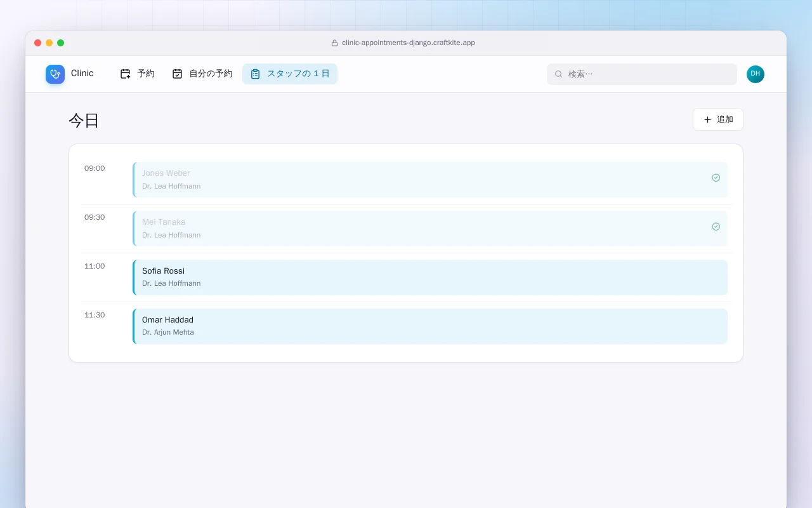Toggle completed check on Jonas Weber appointment
Viewport: 812px width, 508px height.
click(x=716, y=178)
